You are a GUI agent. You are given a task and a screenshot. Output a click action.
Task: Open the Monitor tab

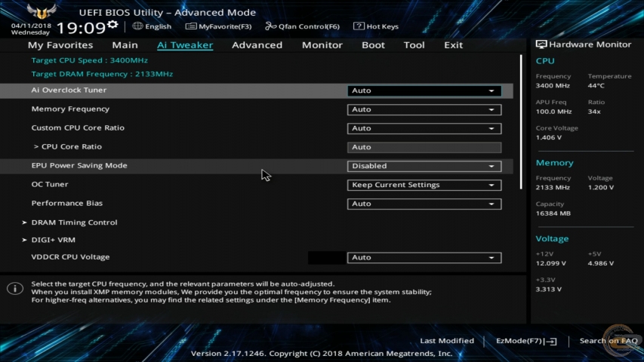(x=322, y=45)
